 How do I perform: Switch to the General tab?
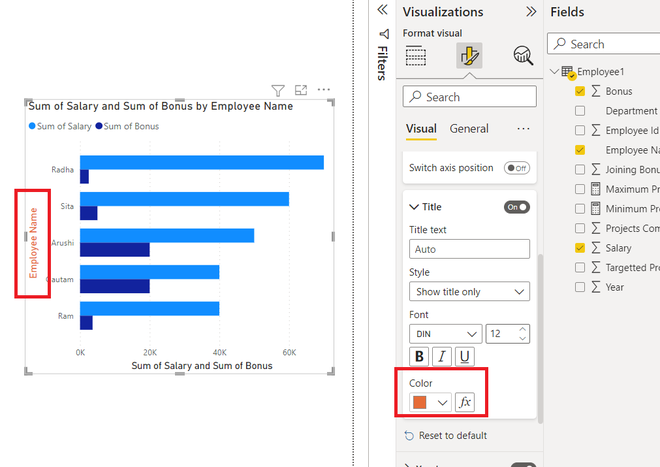pyautogui.click(x=469, y=128)
